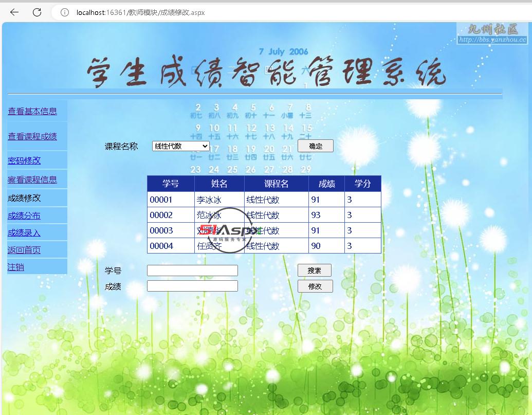Click the score 93 cell

[327, 215]
